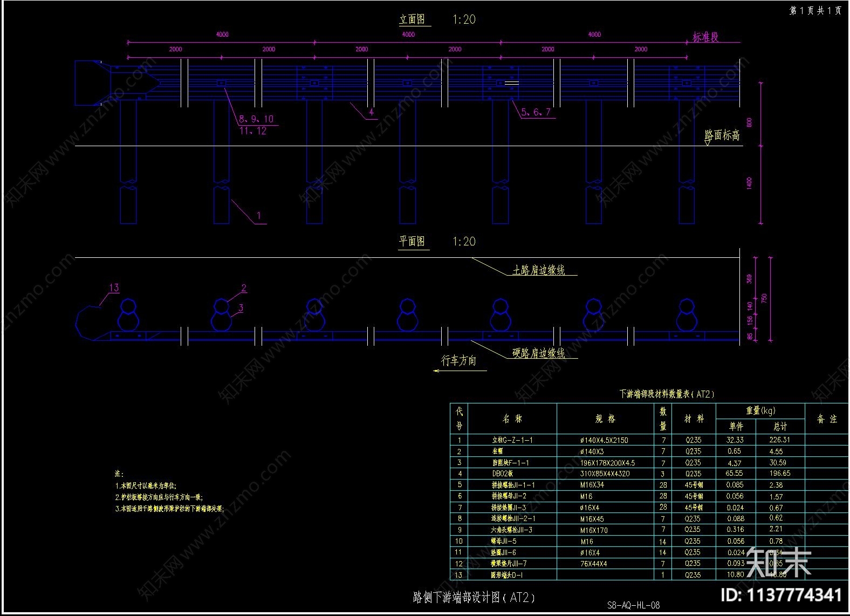850x616 pixels.
Task: Select the 硬路肩边缘线 annotation
Action: tap(538, 353)
